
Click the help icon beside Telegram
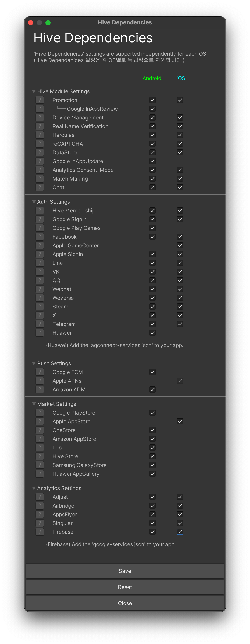pos(40,324)
